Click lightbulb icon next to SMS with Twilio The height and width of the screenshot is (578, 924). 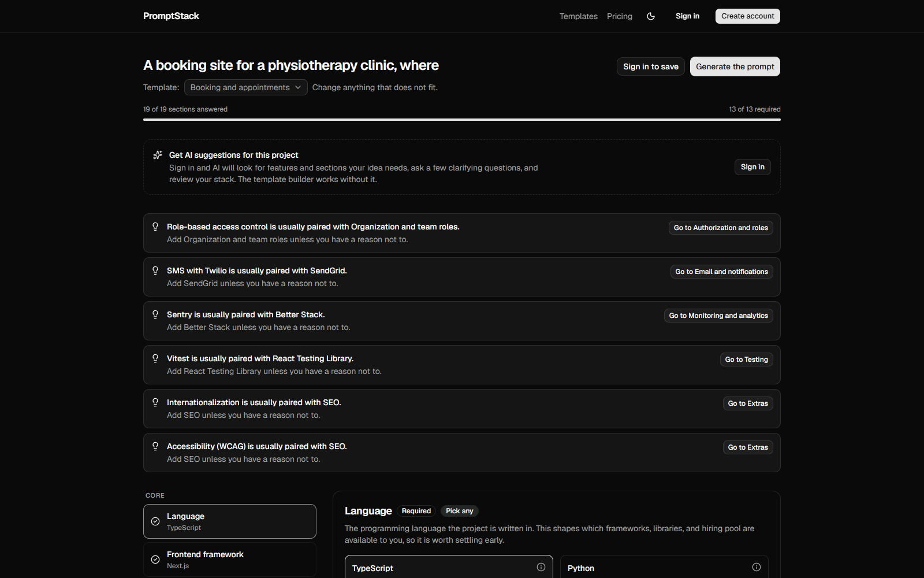coord(155,271)
